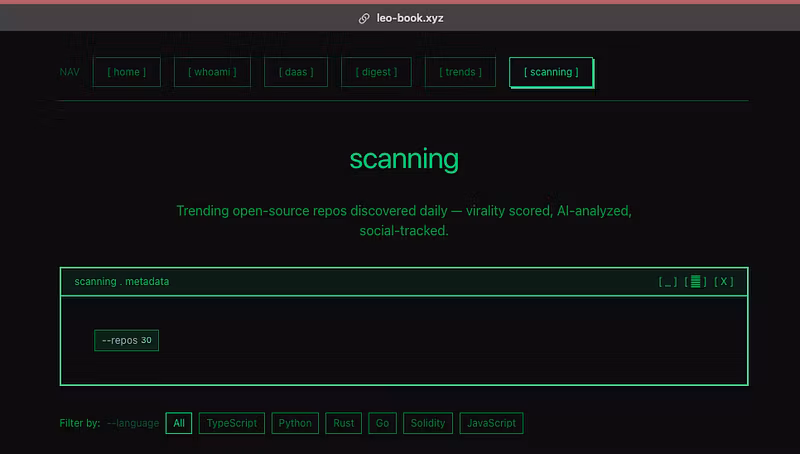800x454 pixels.
Task: Open the [ daas ] nav item
Action: pos(296,72)
